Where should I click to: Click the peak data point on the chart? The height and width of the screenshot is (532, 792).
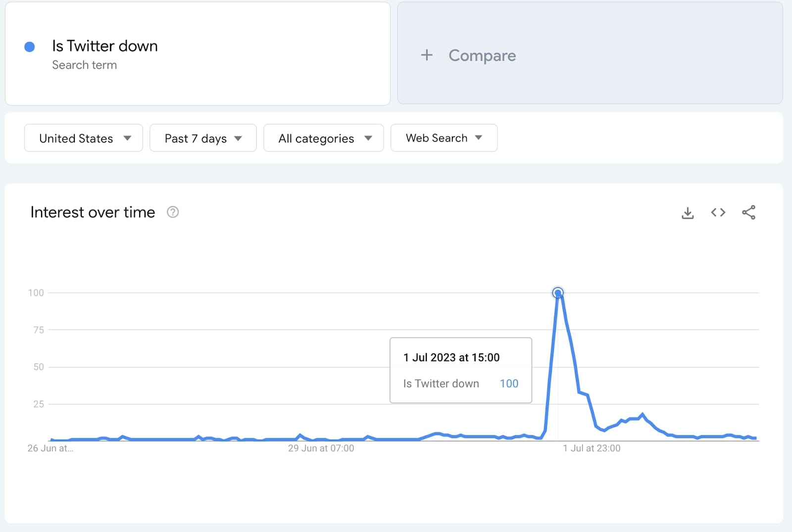[558, 293]
